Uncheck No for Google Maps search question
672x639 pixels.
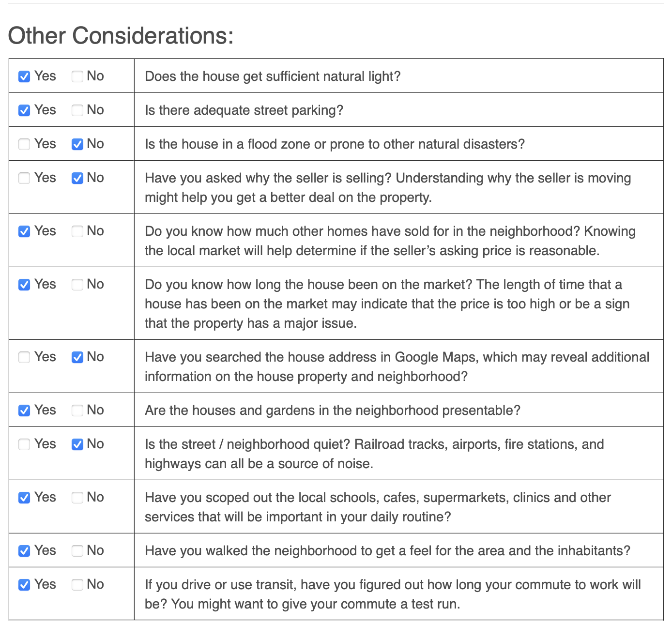[x=77, y=357]
